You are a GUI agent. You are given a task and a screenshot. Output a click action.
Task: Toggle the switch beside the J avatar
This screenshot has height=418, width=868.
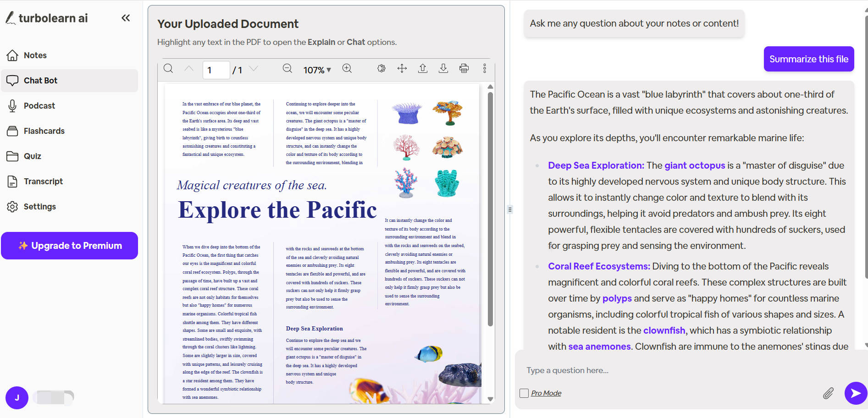pos(55,397)
